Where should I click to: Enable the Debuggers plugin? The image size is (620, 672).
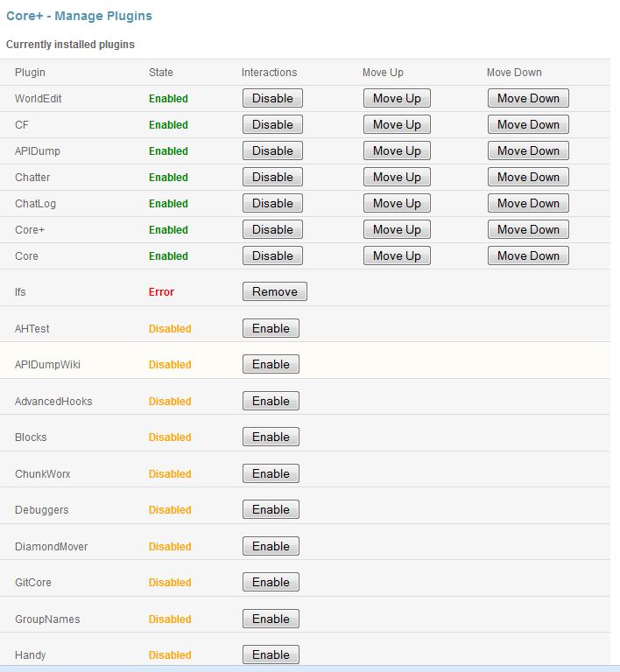(x=271, y=510)
